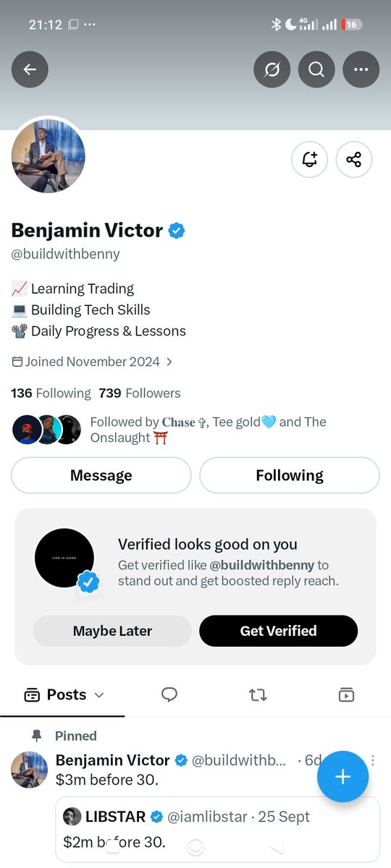Select the Posts tab
391x868 pixels.
click(x=64, y=694)
